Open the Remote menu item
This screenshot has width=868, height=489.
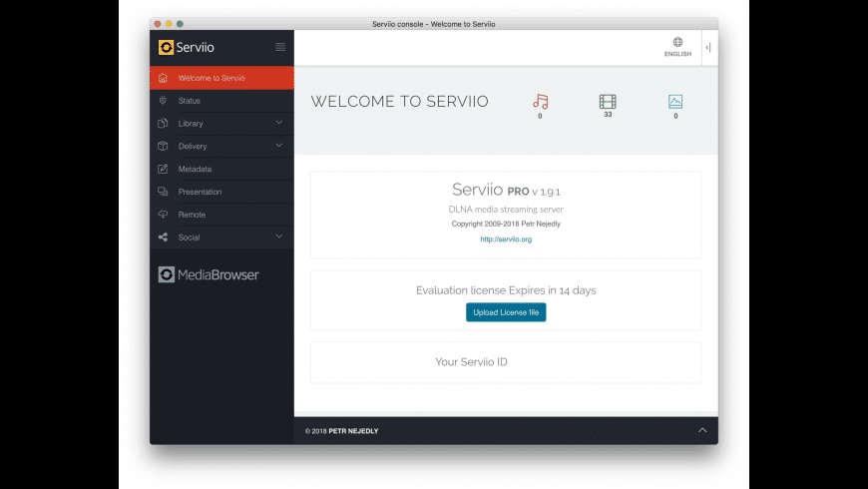click(221, 215)
